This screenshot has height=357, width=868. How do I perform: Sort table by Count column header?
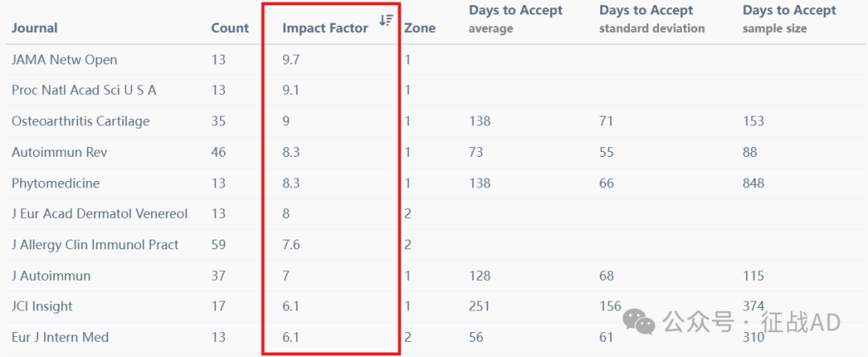click(230, 27)
